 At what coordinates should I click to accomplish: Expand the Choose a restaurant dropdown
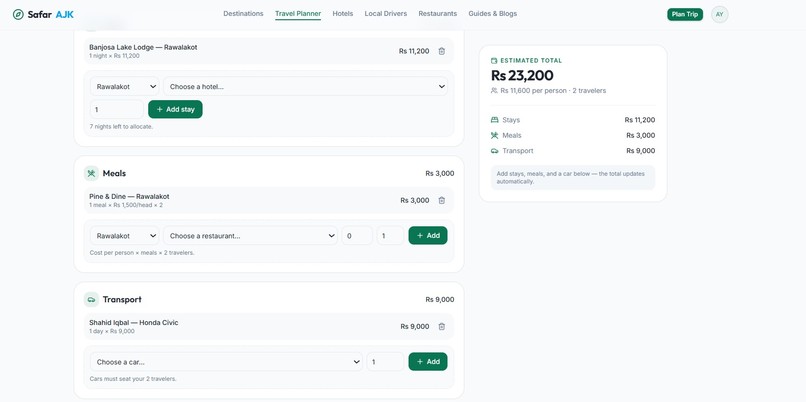[250, 235]
